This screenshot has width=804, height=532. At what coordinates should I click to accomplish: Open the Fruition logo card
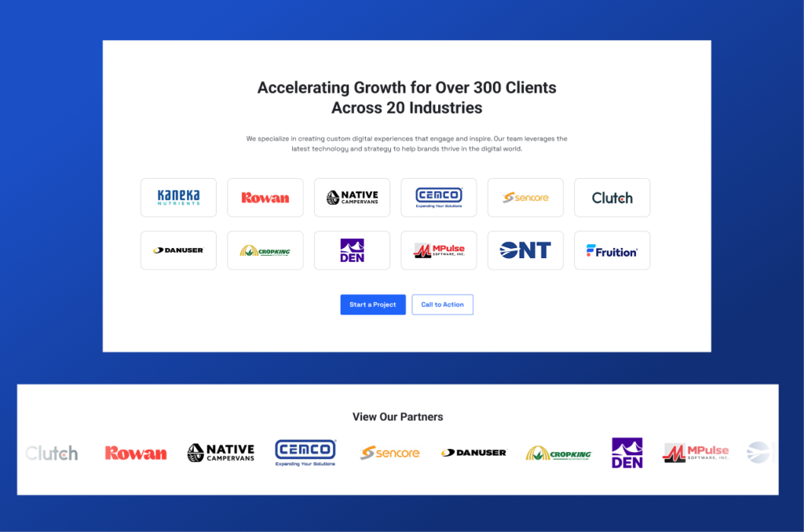[612, 250]
